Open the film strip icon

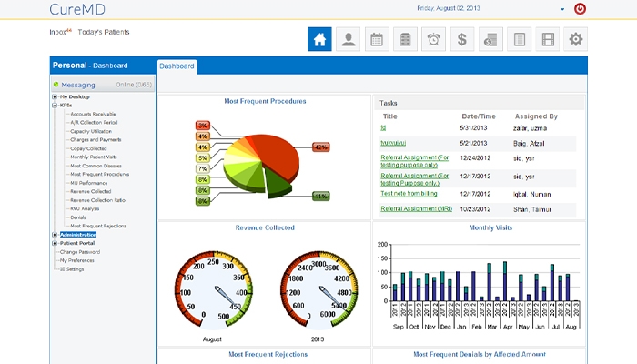(x=547, y=39)
